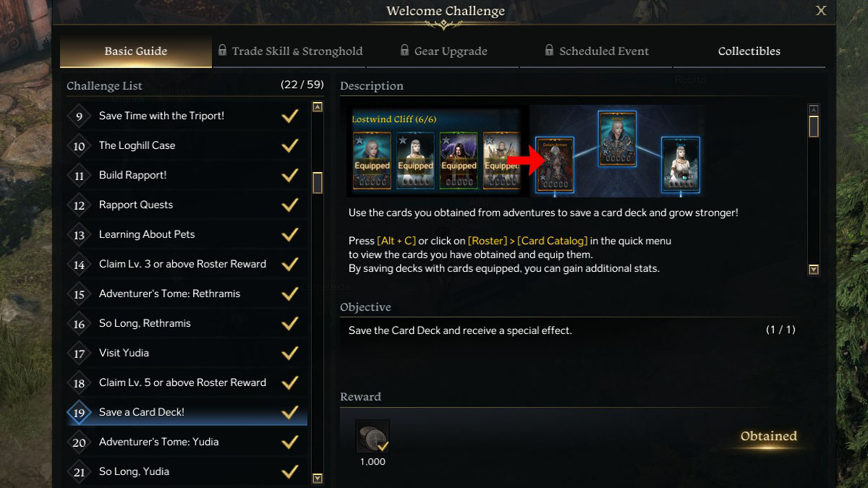Click the lock icon on Trade Skill & Stronghold
The image size is (868, 488).
224,51
